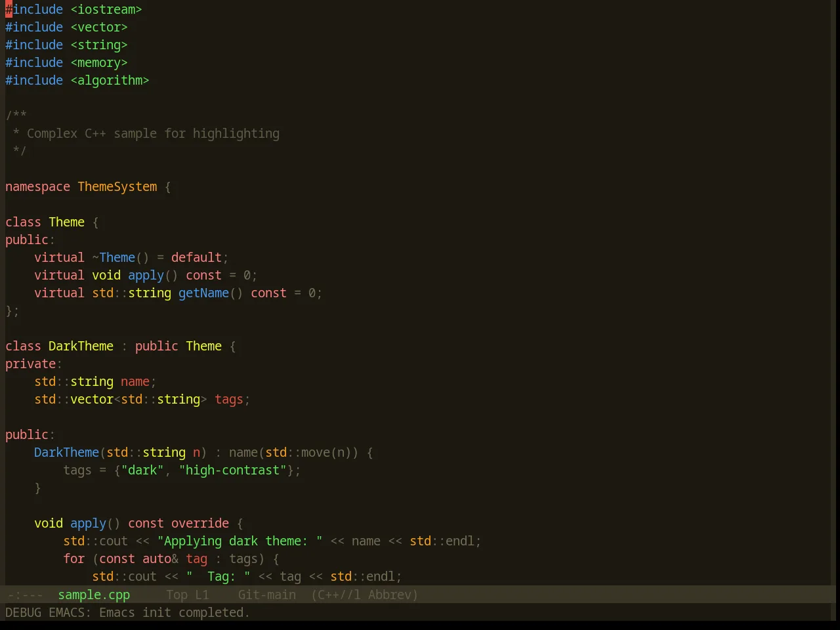
Task: Click on '<algorithm>' header include
Action: [x=110, y=80]
